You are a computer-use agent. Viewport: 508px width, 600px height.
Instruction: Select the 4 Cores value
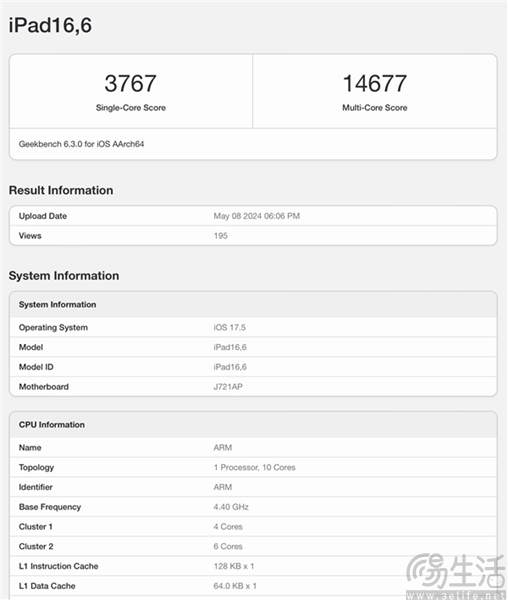(228, 527)
